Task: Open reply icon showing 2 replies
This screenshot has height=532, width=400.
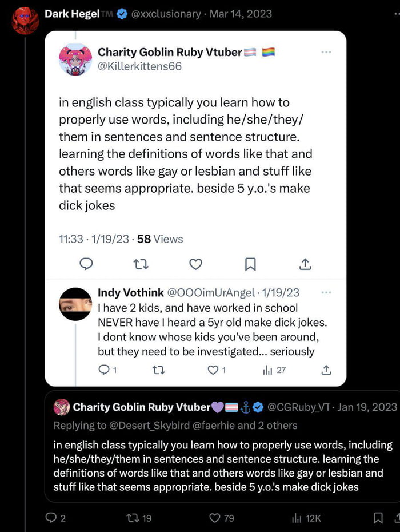Action: [51, 517]
